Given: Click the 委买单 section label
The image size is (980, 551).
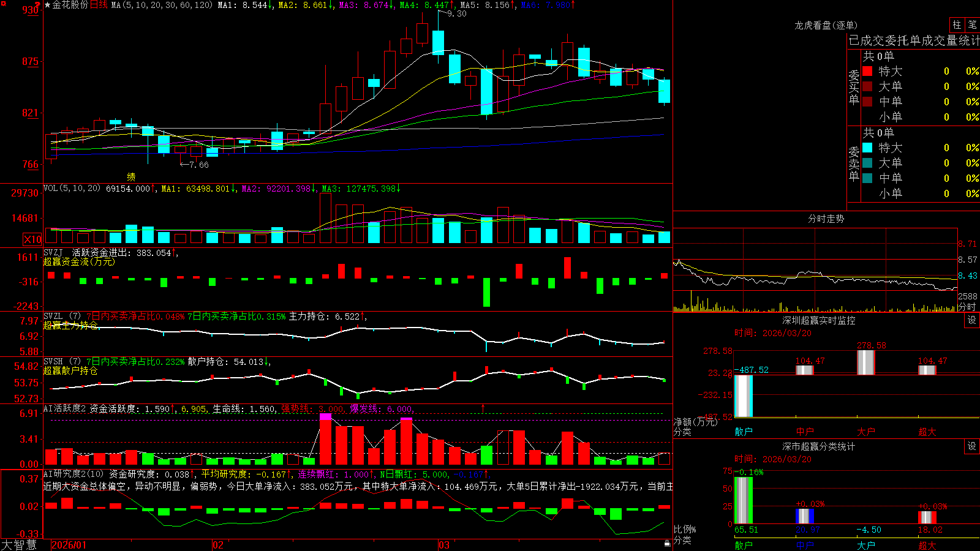Looking at the screenshot, I should coord(854,87).
